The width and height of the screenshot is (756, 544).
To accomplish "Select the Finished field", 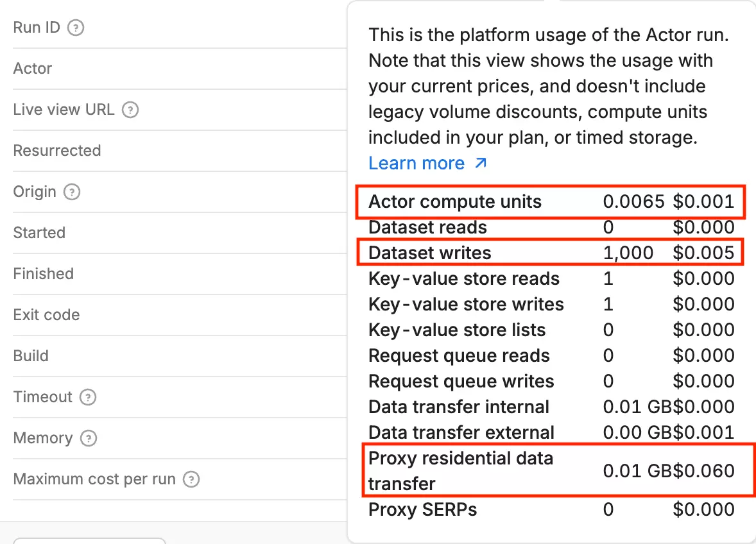I will coord(43,274).
